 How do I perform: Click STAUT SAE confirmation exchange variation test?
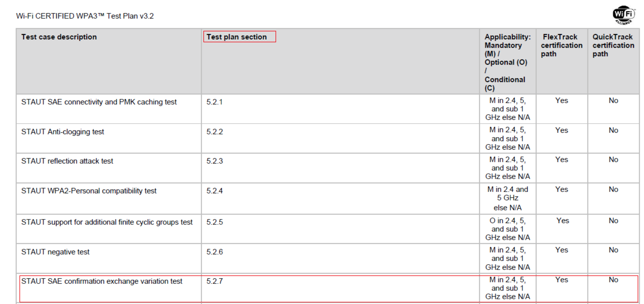(x=102, y=281)
